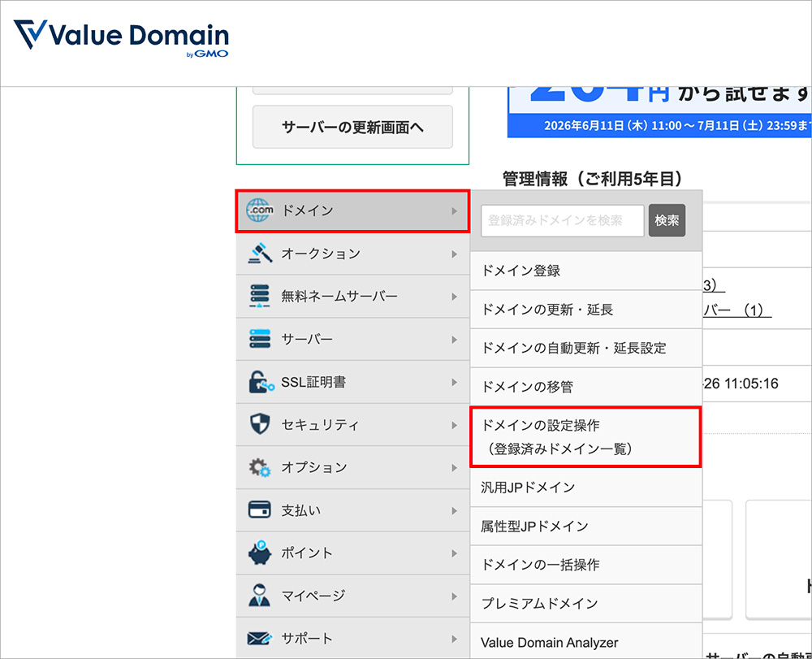812x659 pixels.
Task: Click the SSL certificate padlock icon
Action: pyautogui.click(x=261, y=382)
